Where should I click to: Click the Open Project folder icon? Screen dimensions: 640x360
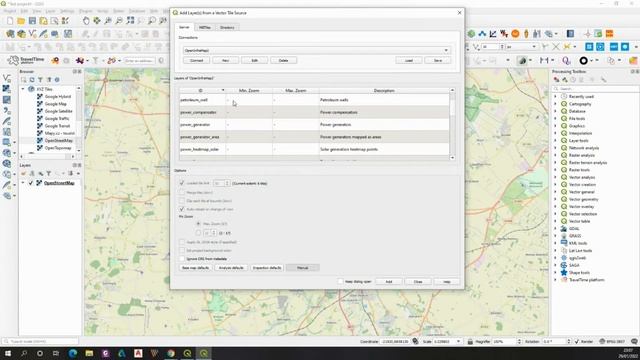[x=21, y=20]
